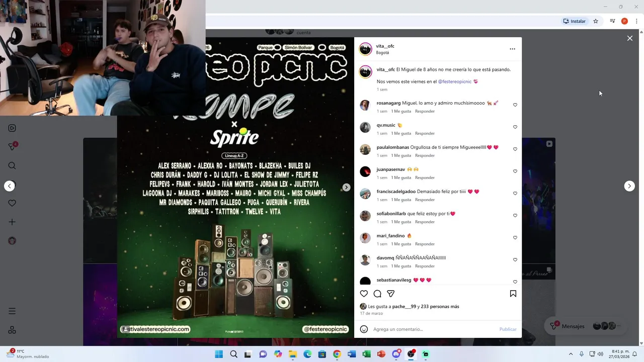Like rosanagarg's comment

515,105
